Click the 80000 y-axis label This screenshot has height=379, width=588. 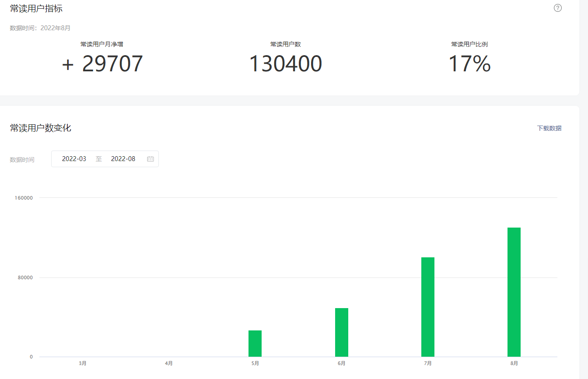(x=25, y=277)
